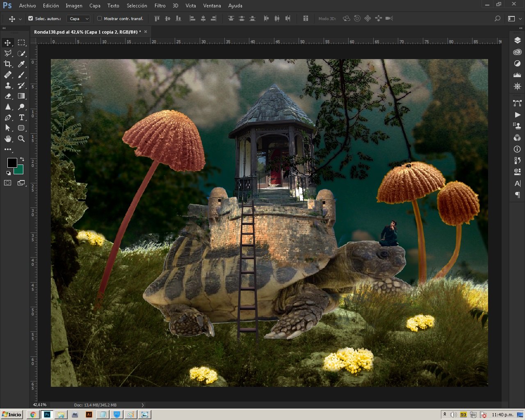The width and height of the screenshot is (525, 420).
Task: Open the Edición menu
Action: click(51, 6)
